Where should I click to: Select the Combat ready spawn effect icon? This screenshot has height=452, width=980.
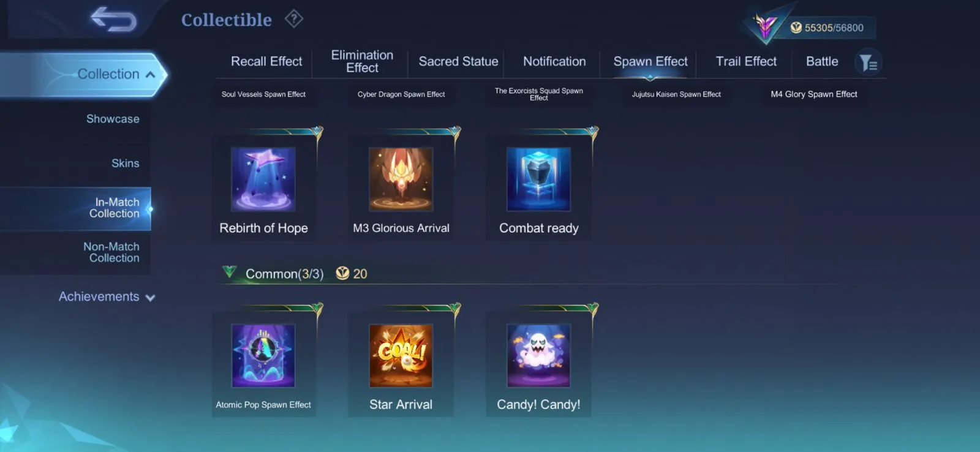[x=539, y=179]
